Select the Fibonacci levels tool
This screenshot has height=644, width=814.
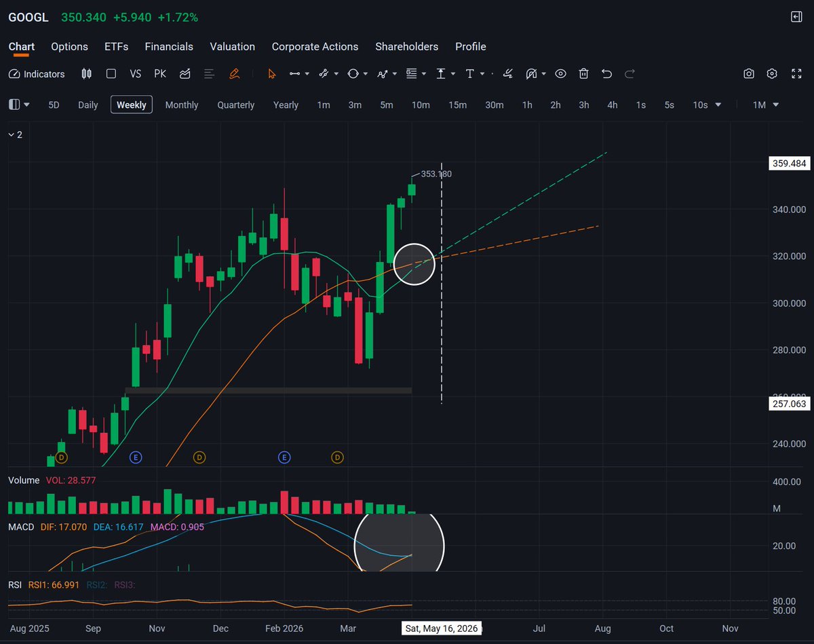coord(411,74)
